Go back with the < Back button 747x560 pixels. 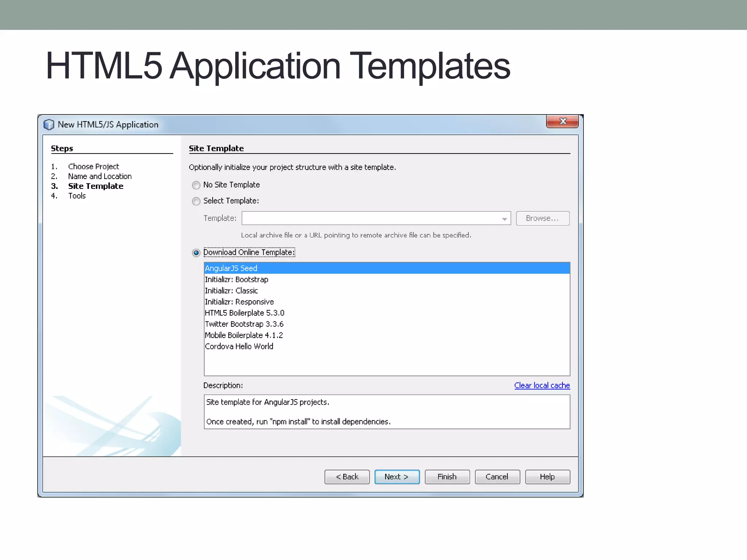pos(347,477)
